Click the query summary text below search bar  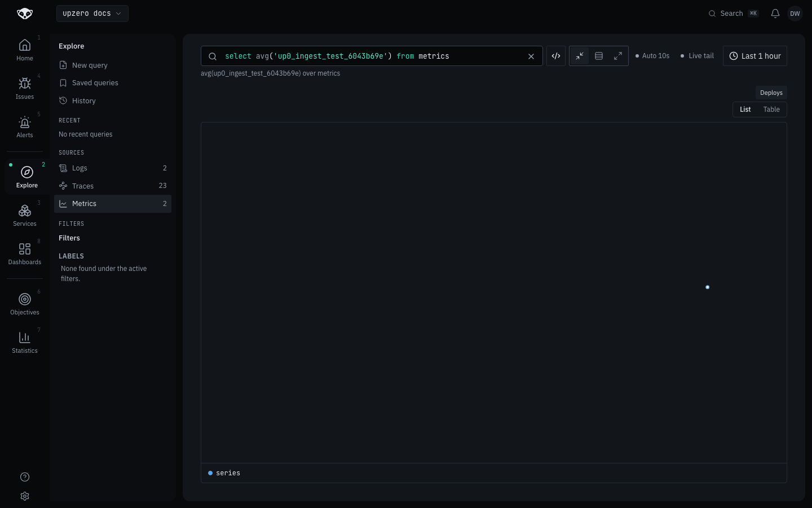click(271, 73)
